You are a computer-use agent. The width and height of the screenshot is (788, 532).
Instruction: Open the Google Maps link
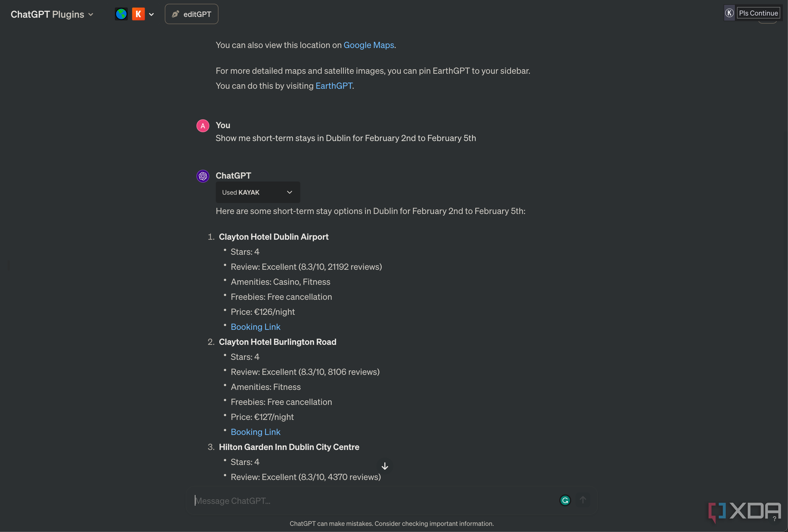369,45
